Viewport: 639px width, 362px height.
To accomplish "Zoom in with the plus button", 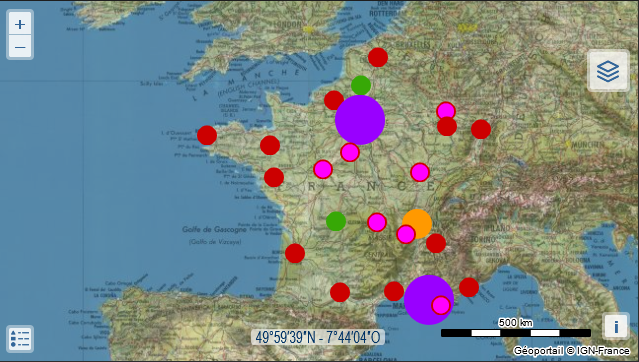I will (x=20, y=24).
